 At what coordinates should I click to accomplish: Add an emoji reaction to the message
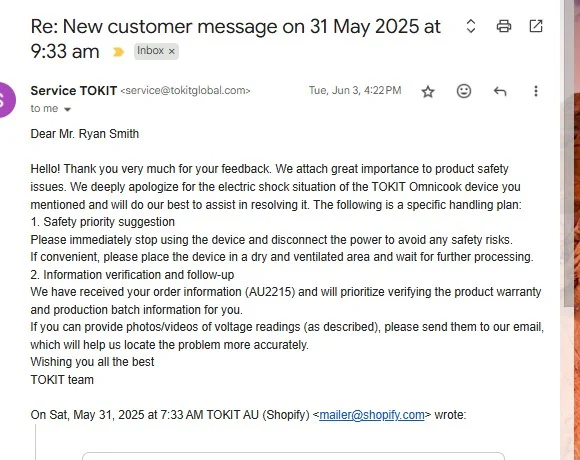pos(463,91)
